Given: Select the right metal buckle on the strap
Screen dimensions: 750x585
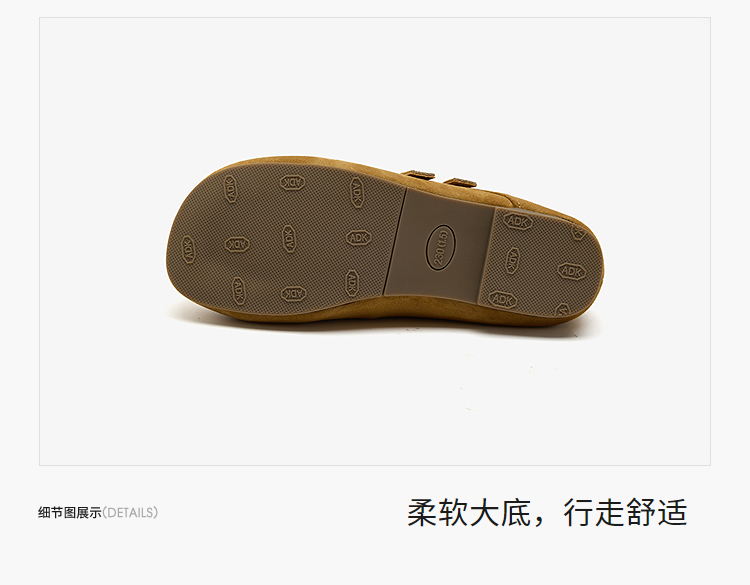Looking at the screenshot, I should (x=462, y=182).
